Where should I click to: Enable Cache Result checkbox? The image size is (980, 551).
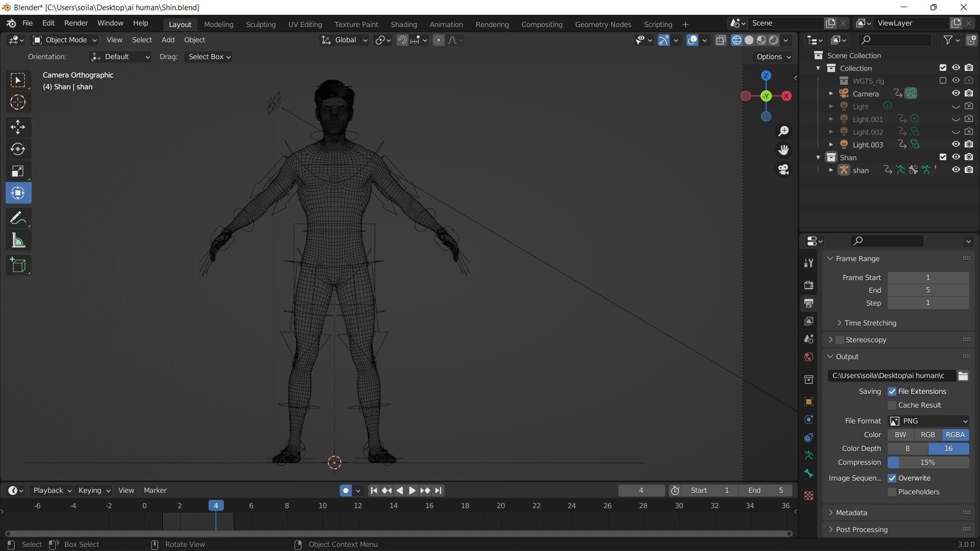892,405
